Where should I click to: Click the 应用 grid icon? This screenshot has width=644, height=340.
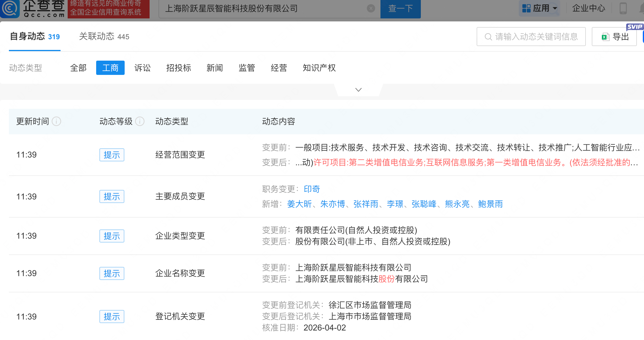pyautogui.click(x=526, y=8)
